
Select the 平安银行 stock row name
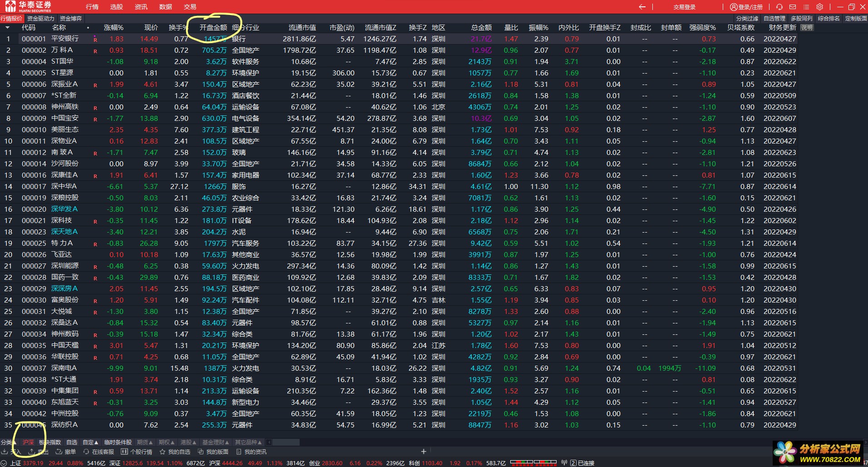click(65, 39)
